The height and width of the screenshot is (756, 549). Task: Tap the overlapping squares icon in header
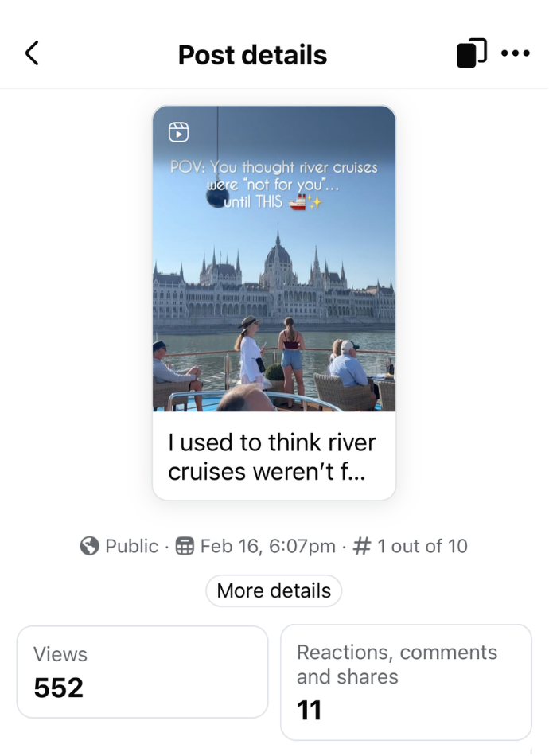471,53
